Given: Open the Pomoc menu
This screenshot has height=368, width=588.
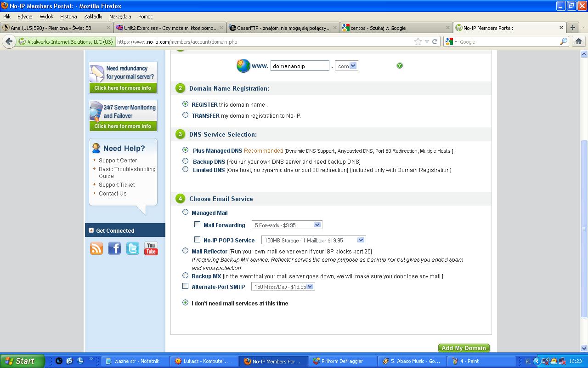Looking at the screenshot, I should (x=146, y=17).
